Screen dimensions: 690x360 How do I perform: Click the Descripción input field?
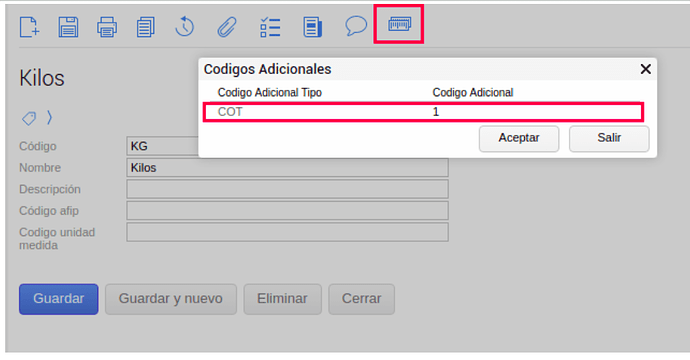tap(287, 189)
